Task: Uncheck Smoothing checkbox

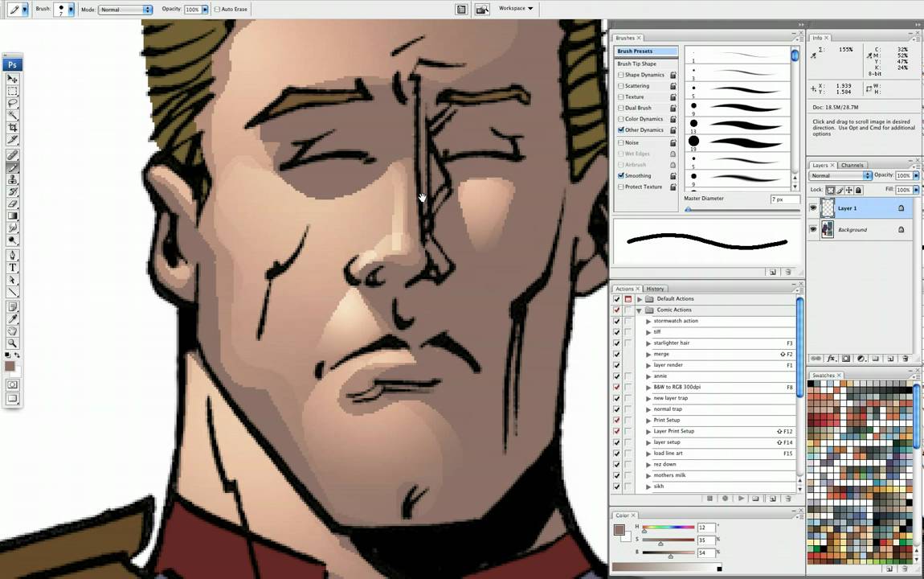Action: pos(620,175)
